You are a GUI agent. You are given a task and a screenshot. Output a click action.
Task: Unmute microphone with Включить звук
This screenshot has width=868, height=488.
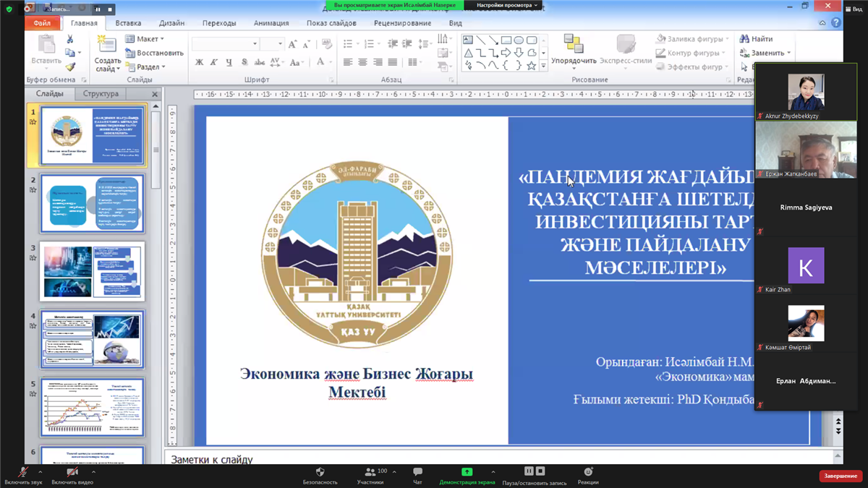(x=22, y=473)
